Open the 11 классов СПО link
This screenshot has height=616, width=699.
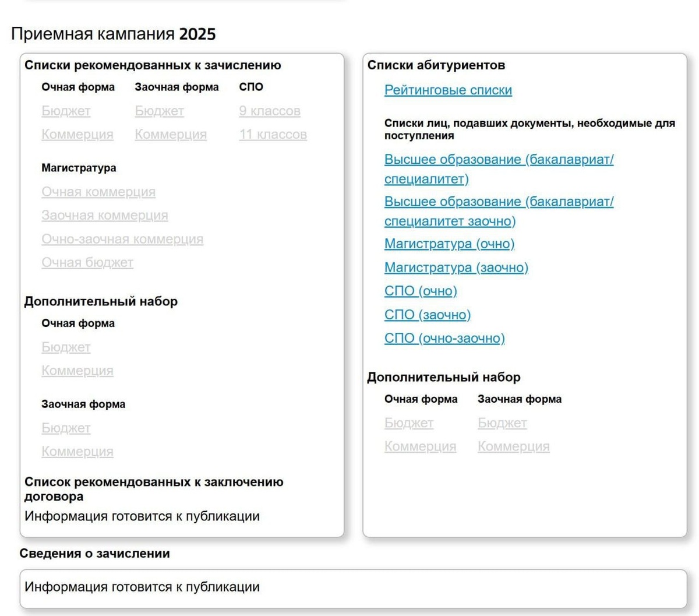click(273, 135)
